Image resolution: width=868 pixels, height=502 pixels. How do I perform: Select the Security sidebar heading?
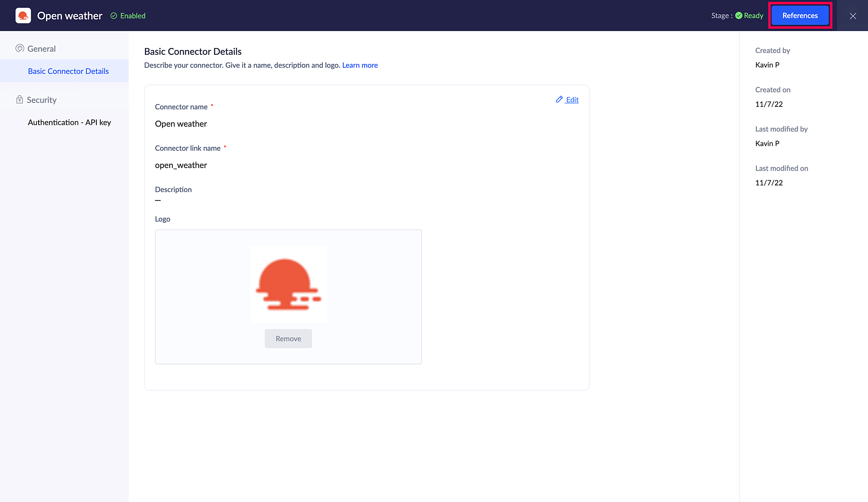pos(42,100)
